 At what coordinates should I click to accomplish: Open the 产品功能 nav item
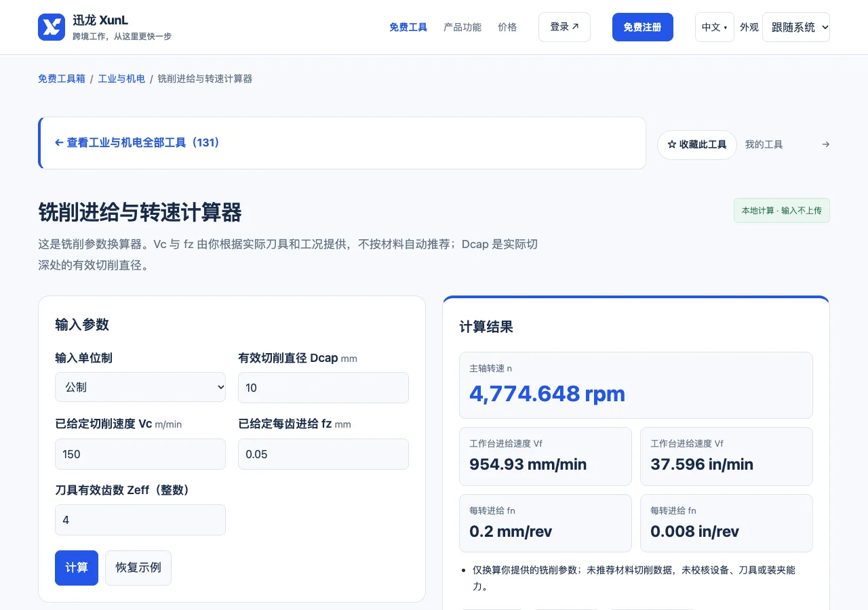tap(462, 27)
